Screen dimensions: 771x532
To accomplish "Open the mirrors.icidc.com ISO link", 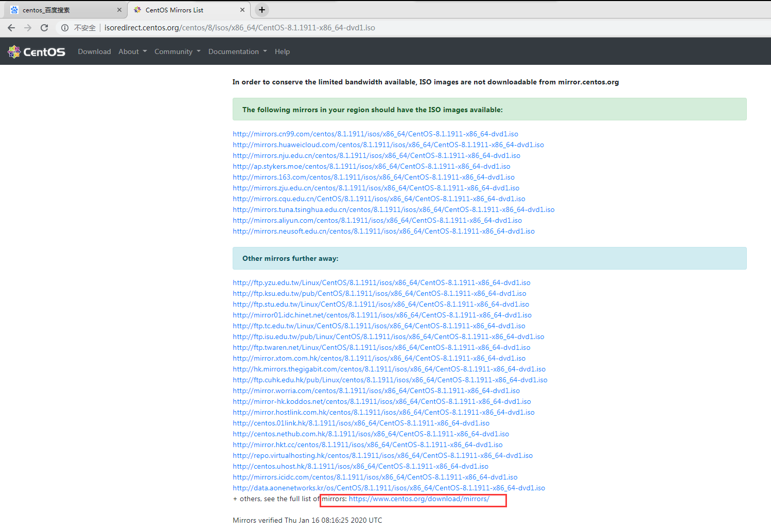I will click(375, 477).
